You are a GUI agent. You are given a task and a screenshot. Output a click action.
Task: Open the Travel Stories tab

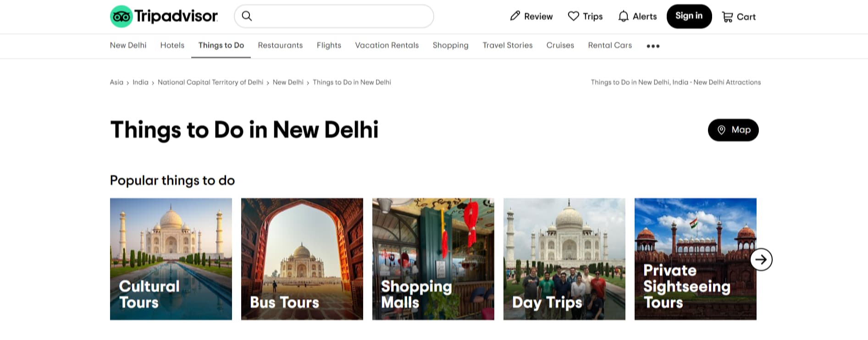tap(508, 45)
